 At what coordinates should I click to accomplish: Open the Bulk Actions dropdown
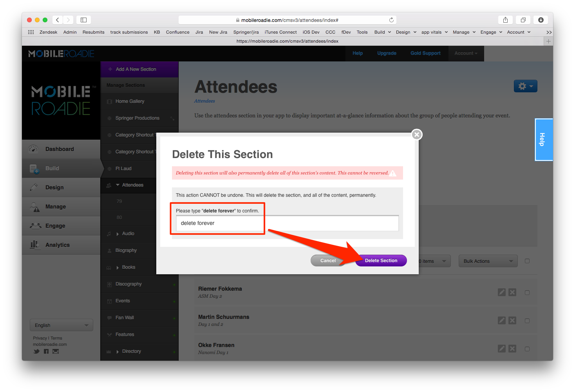coord(488,261)
